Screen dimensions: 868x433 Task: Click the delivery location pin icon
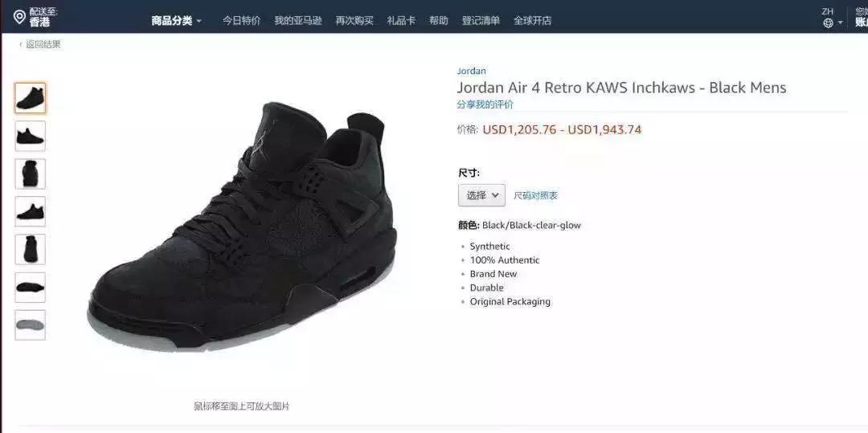pyautogui.click(x=19, y=17)
